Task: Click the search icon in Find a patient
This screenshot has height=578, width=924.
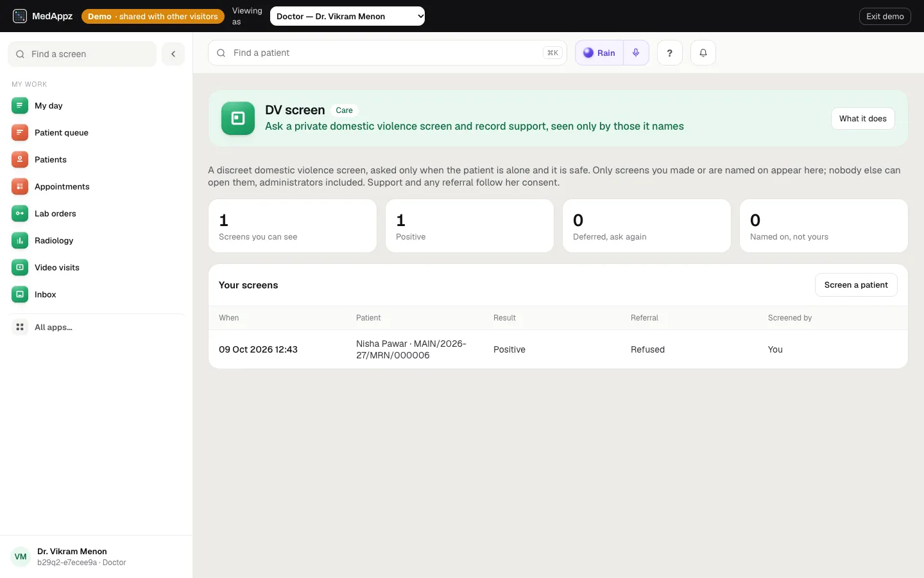Action: coord(221,53)
